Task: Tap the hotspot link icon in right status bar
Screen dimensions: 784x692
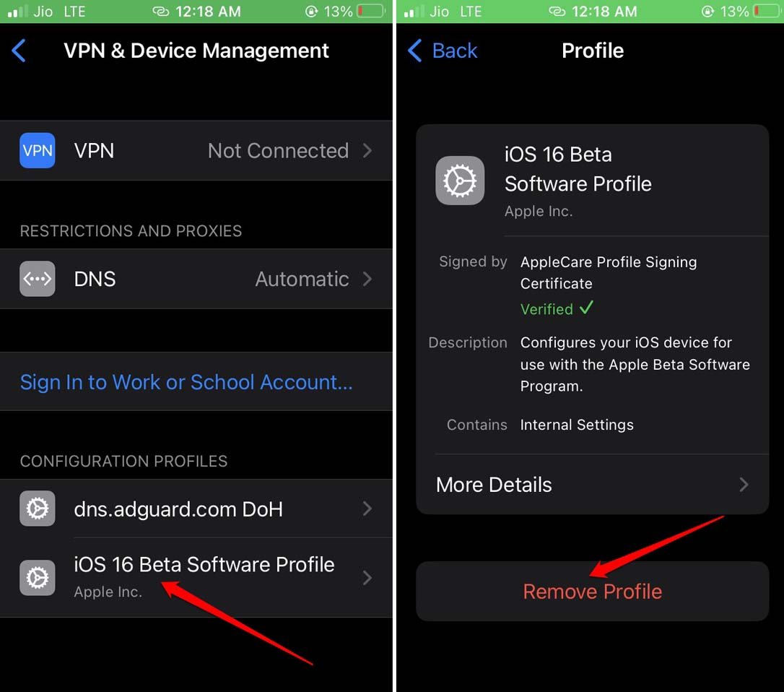Action: coord(557,11)
